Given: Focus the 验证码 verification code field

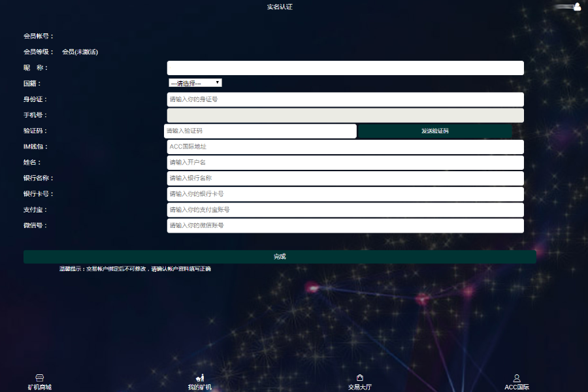Looking at the screenshot, I should 260,131.
